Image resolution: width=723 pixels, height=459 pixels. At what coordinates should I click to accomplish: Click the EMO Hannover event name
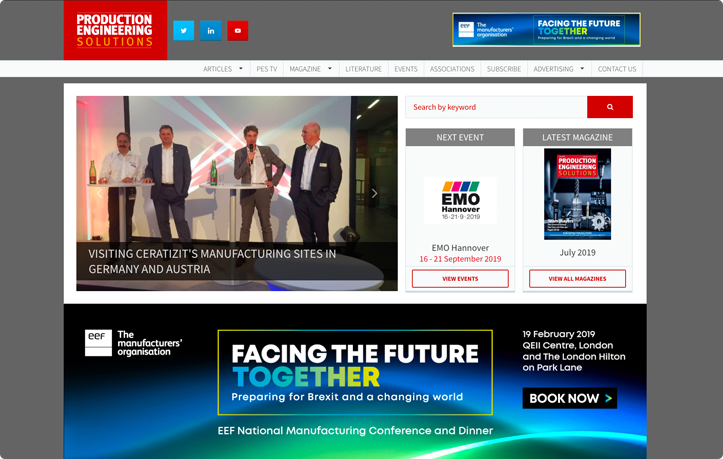coord(460,248)
